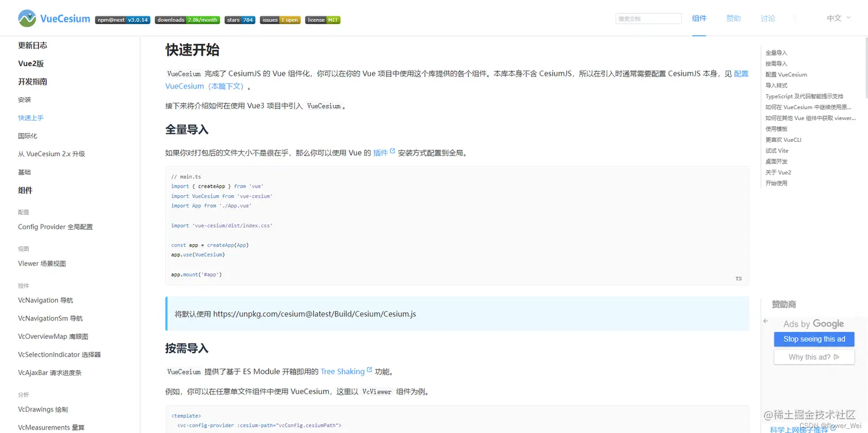868x433 pixels.
Task: Click the 搜索文档 search input field
Action: [x=648, y=18]
